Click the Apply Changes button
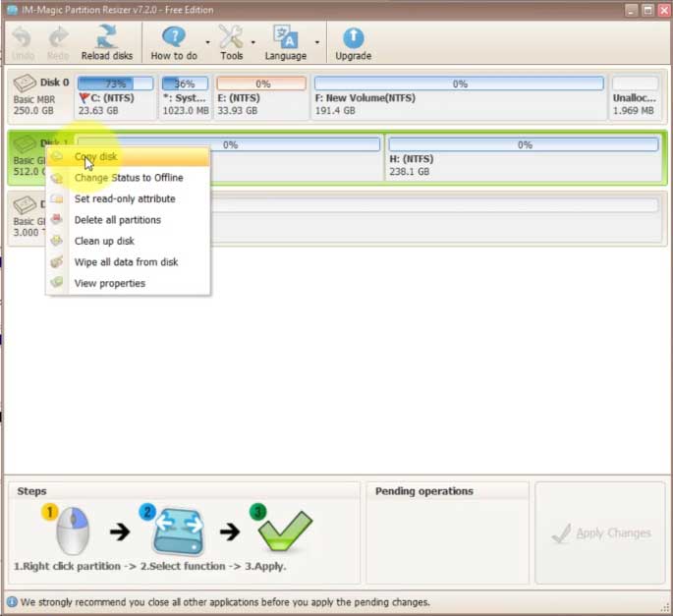This screenshot has height=616, width=673. pos(600,532)
